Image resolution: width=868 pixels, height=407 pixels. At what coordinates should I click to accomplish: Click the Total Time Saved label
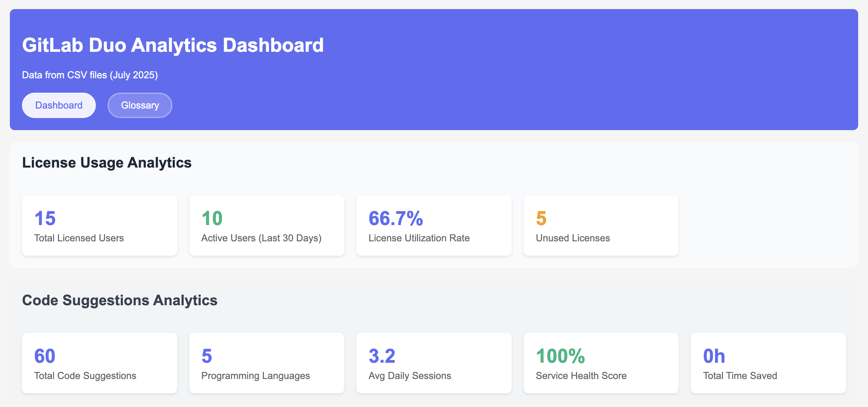(740, 376)
